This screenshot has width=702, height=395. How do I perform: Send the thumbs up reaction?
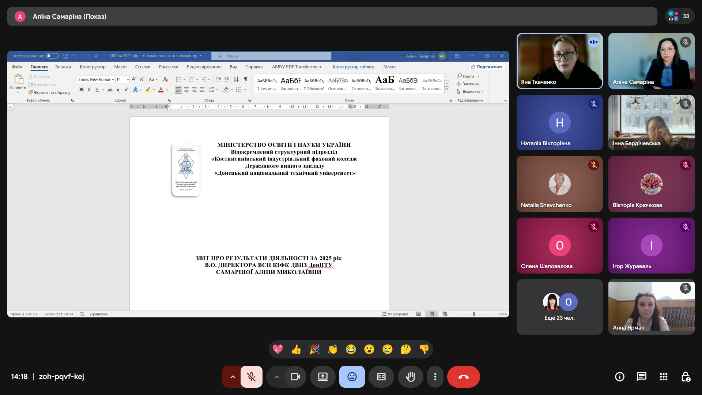[x=296, y=349]
